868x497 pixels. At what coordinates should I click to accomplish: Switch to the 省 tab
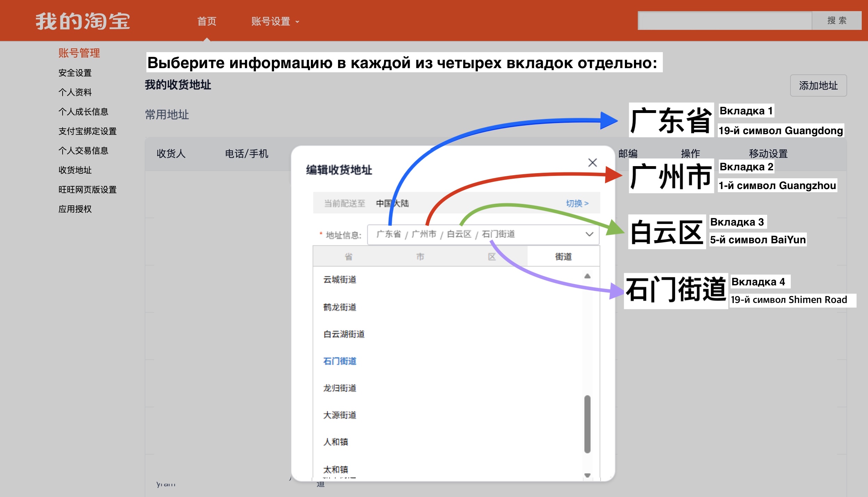(x=348, y=257)
